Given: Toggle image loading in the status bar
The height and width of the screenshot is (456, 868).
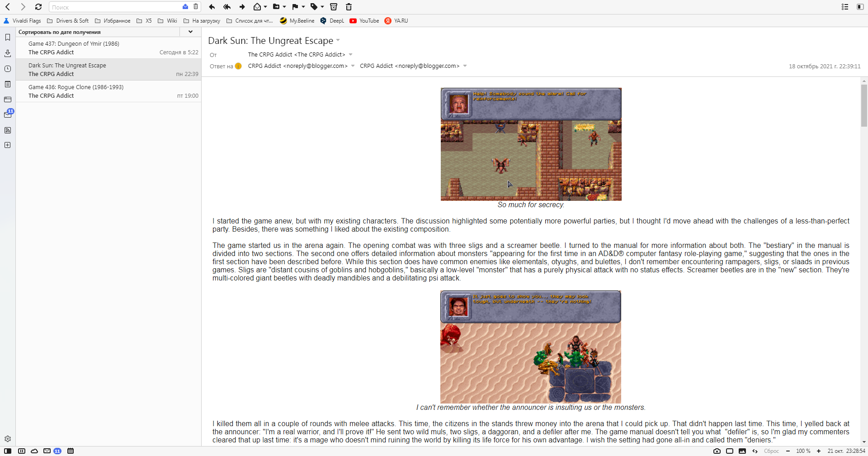Looking at the screenshot, I should pos(742,451).
